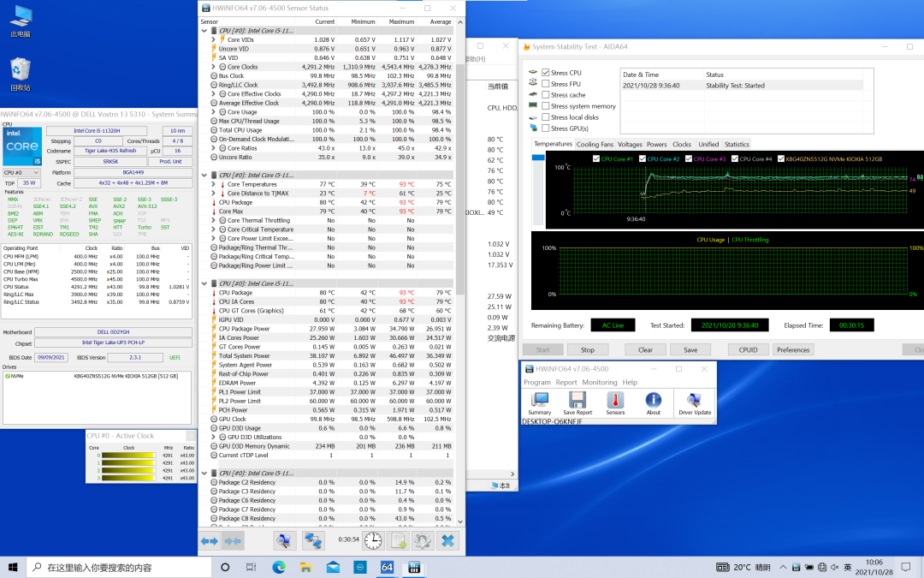Open the Monitoring menu in HWiNFO64
Viewport: 924px width, 578px height.
click(x=599, y=382)
